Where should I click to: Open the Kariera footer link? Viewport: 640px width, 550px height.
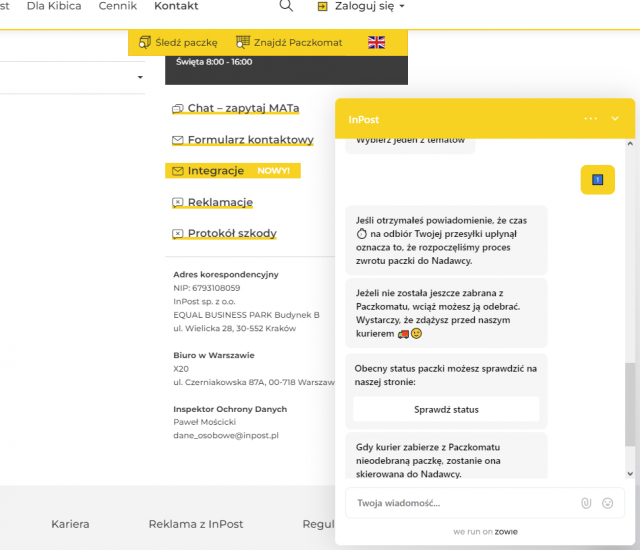(x=70, y=524)
